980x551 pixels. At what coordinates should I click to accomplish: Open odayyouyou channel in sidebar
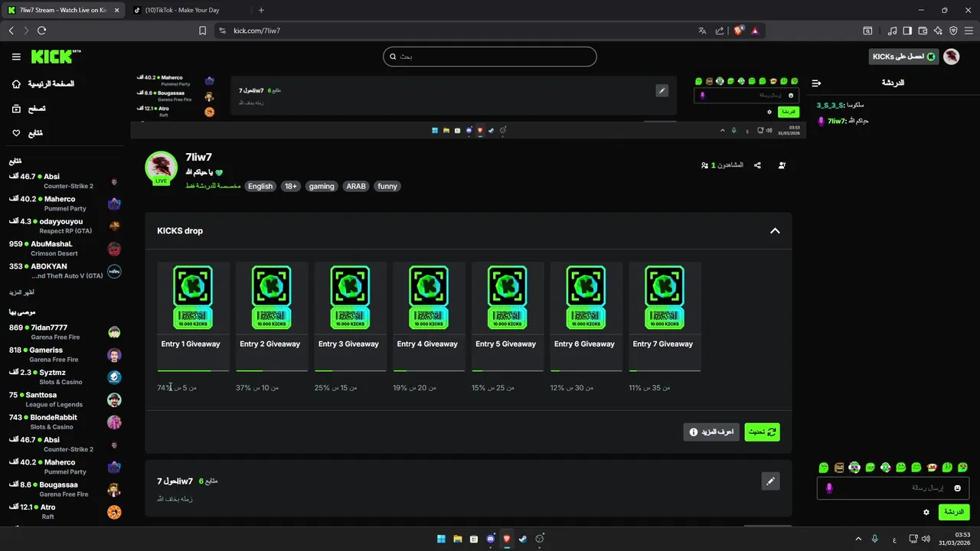(65, 226)
